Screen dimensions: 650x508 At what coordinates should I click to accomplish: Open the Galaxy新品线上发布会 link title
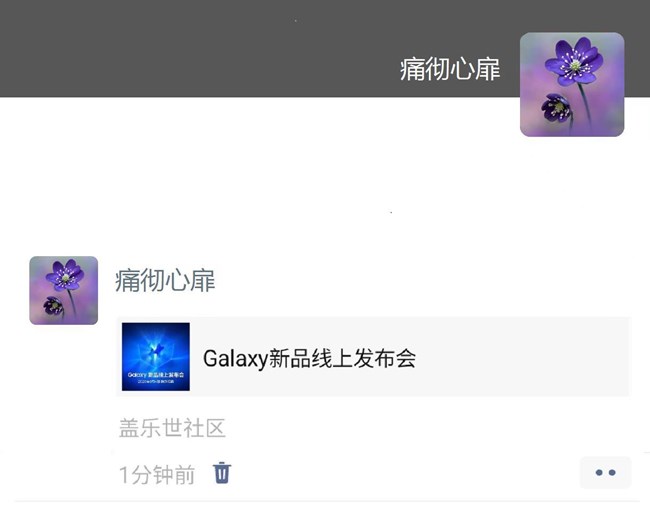tap(309, 358)
